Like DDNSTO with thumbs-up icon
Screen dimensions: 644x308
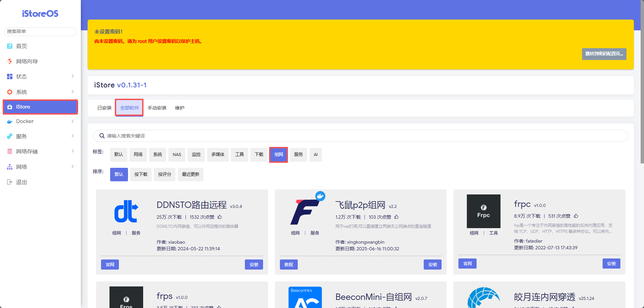click(220, 217)
